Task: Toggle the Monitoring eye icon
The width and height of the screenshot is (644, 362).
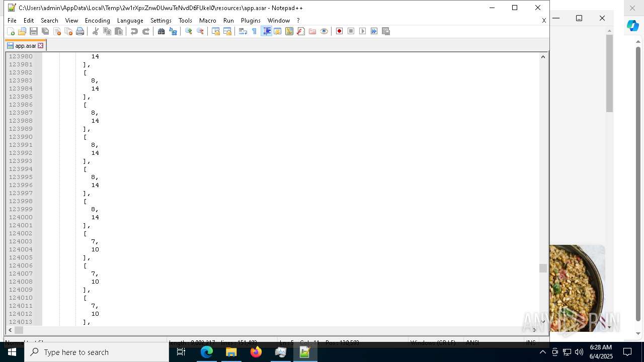Action: (x=324, y=31)
